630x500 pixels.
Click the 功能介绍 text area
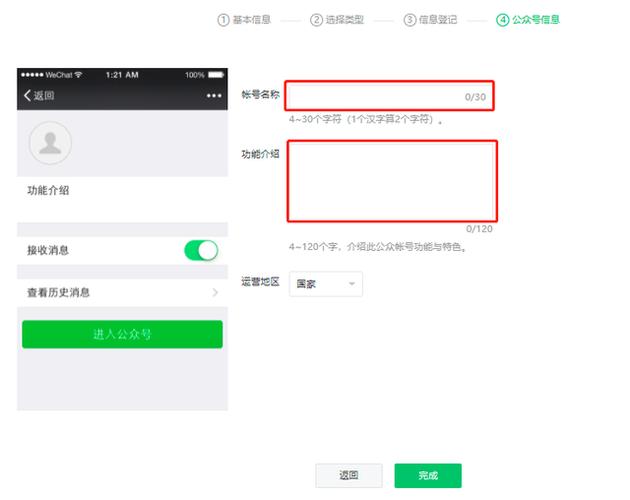coord(392,181)
